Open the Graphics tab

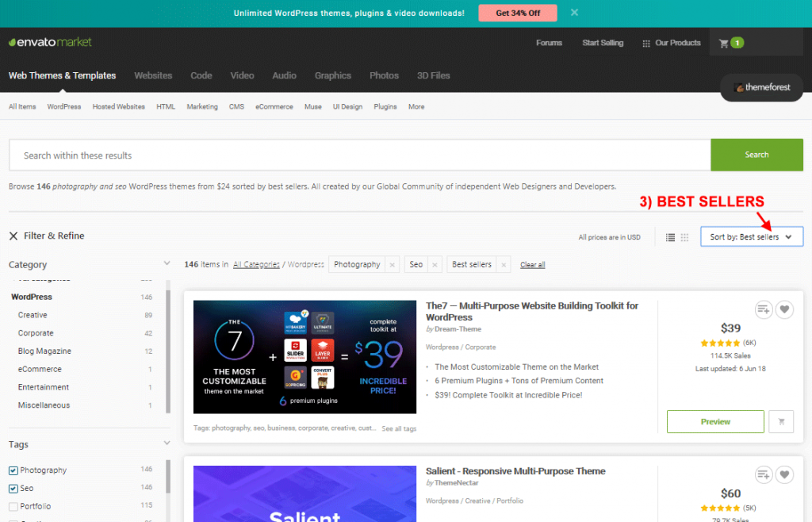(x=333, y=75)
